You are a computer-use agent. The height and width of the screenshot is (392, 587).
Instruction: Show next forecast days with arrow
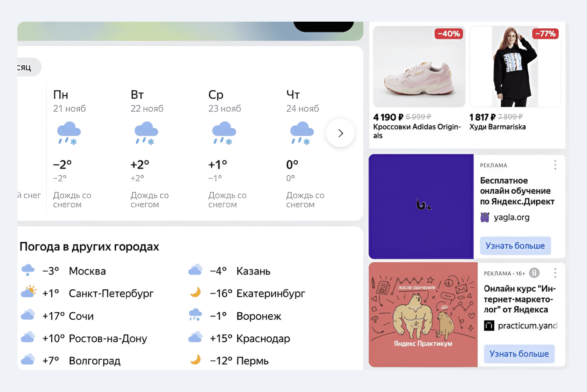341,133
